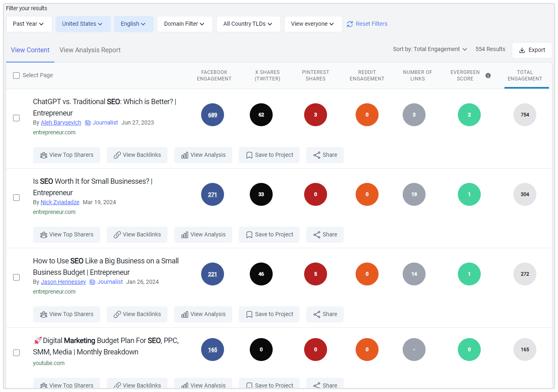558x392 pixels.
Task: Open the United States country dropdown
Action: tap(83, 24)
